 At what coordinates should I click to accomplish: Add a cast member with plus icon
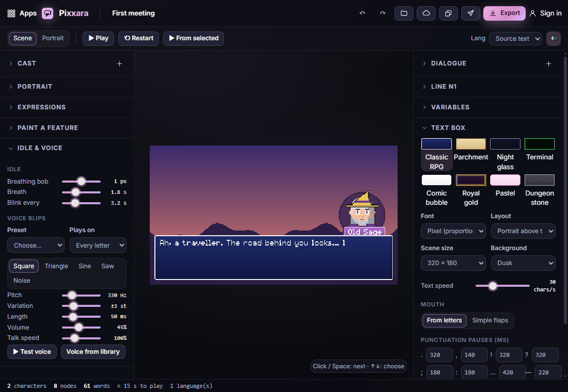(120, 64)
